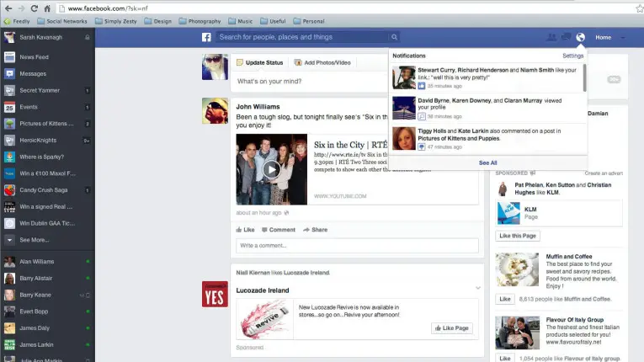The width and height of the screenshot is (644, 362).
Task: Open the Events calendar icon in sidebar
Action: [x=9, y=107]
